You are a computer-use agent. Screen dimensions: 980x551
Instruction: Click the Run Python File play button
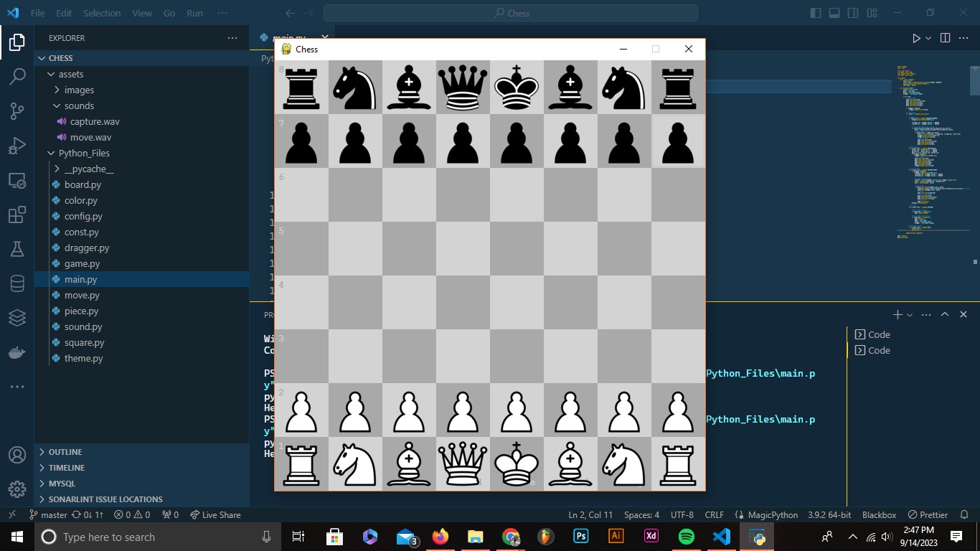(916, 38)
